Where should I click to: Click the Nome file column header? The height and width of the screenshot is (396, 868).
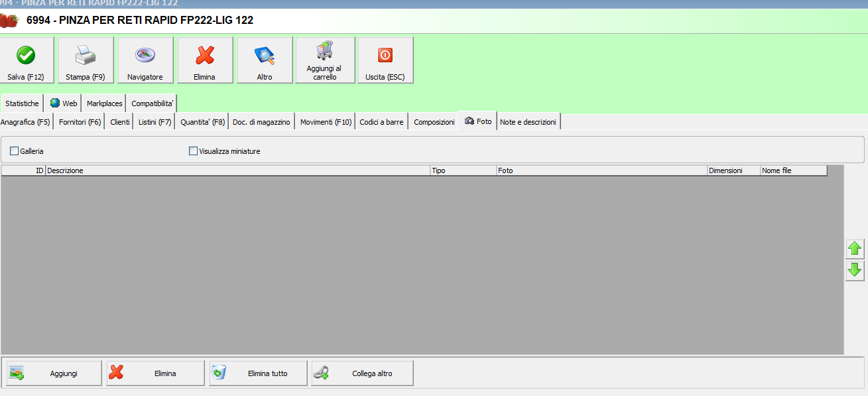pyautogui.click(x=794, y=170)
